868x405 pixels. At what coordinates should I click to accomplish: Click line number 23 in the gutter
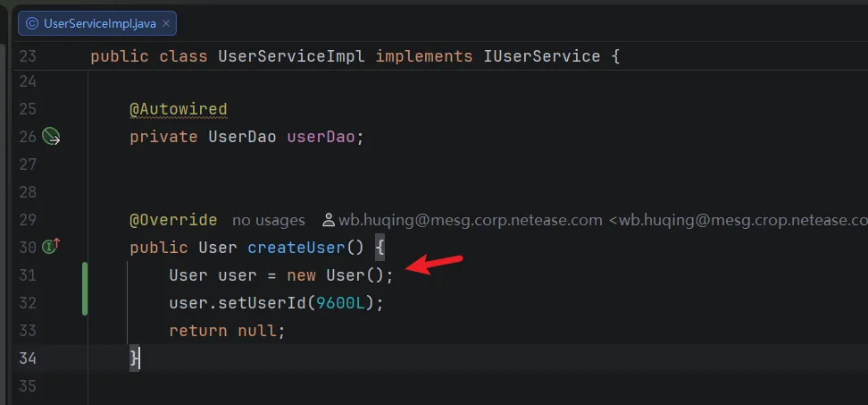[28, 56]
